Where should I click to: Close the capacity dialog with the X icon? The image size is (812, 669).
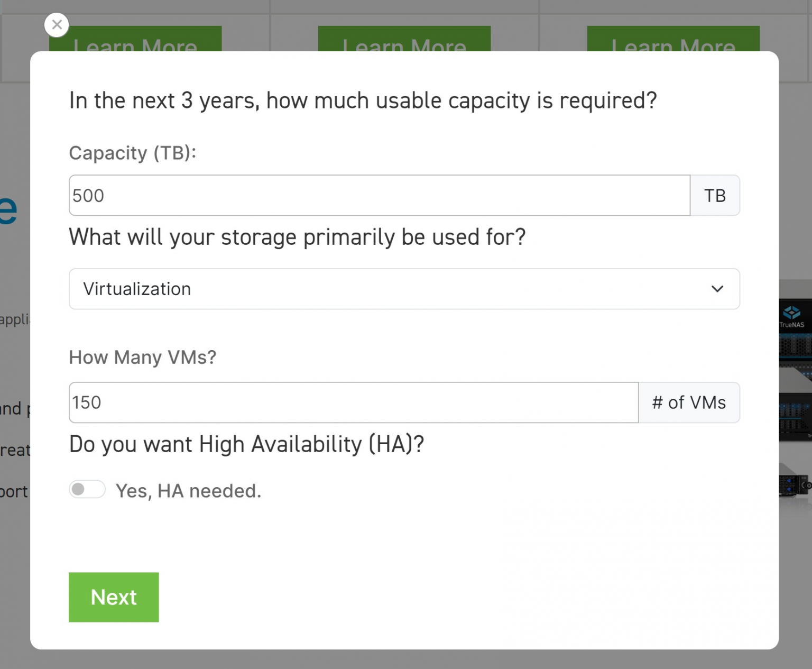(57, 25)
